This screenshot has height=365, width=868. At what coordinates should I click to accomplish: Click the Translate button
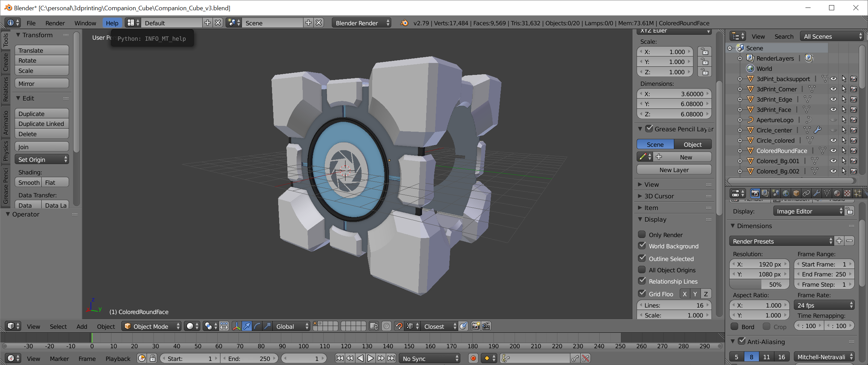click(42, 50)
